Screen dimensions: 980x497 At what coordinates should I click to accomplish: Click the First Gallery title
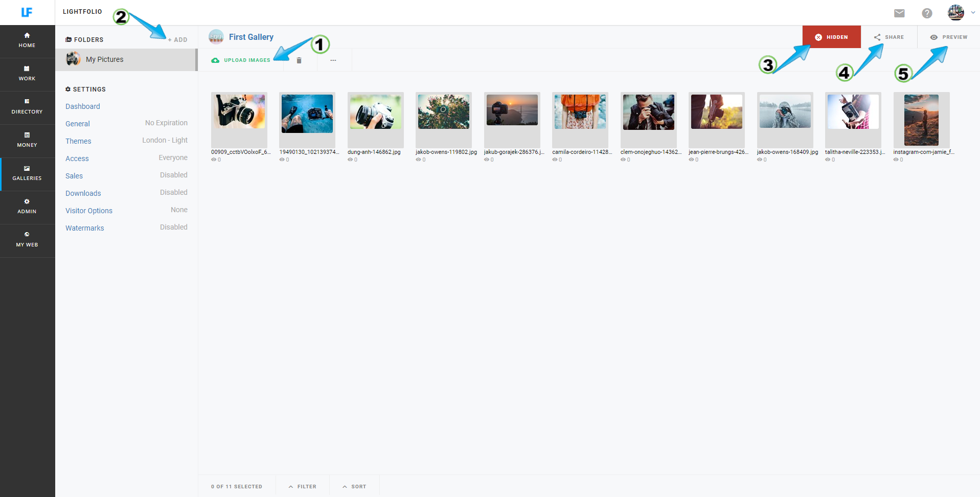click(251, 37)
